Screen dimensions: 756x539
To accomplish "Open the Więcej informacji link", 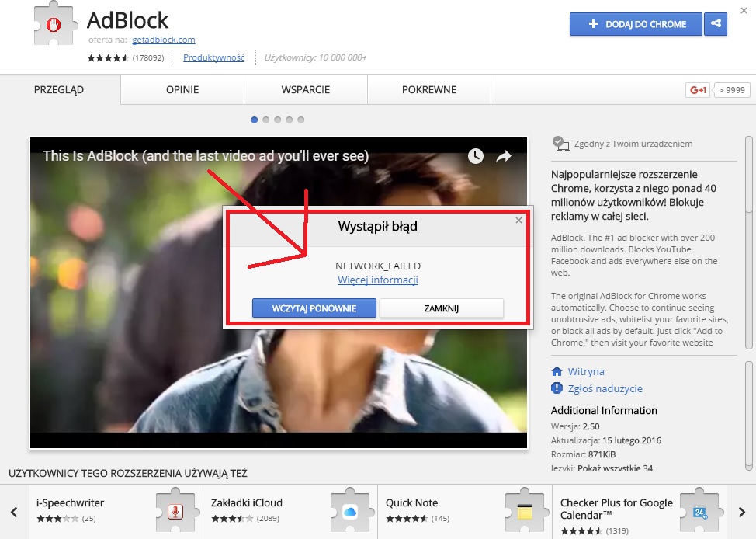I will 377,280.
